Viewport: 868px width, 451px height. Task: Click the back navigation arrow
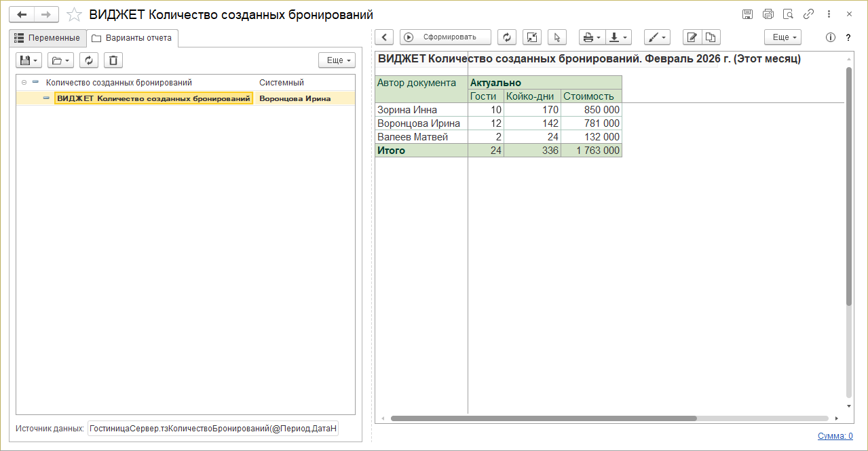point(21,14)
